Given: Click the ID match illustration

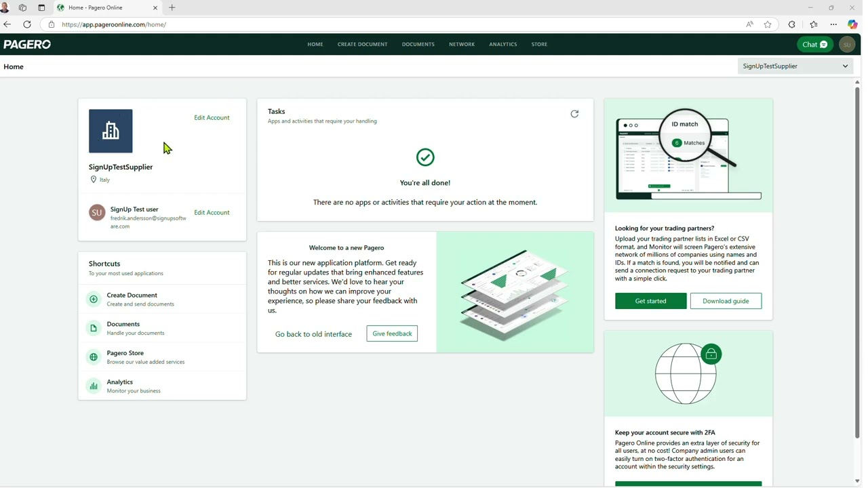Looking at the screenshot, I should tap(688, 156).
